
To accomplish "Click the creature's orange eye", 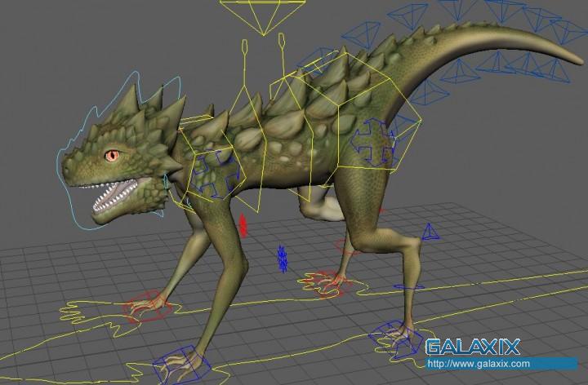I will (110, 154).
